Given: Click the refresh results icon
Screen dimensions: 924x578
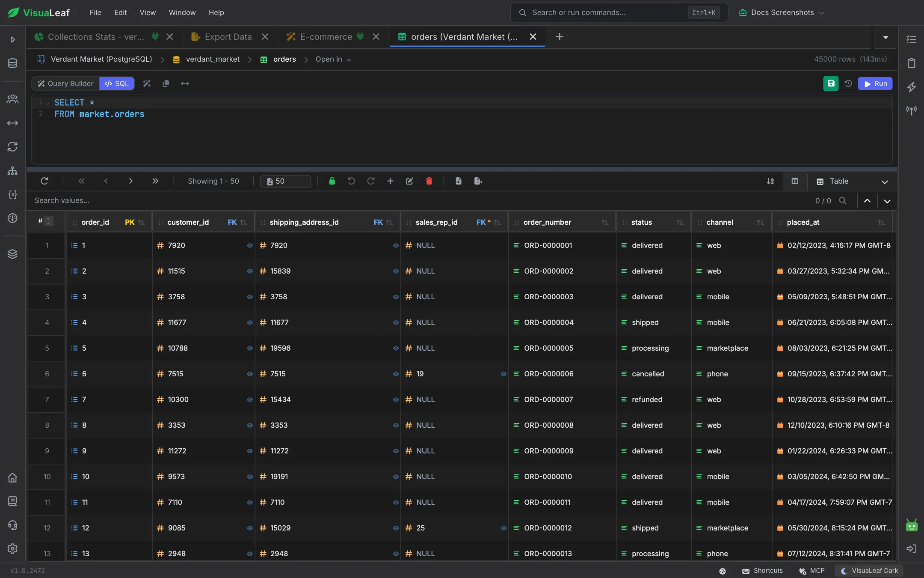Looking at the screenshot, I should (44, 181).
